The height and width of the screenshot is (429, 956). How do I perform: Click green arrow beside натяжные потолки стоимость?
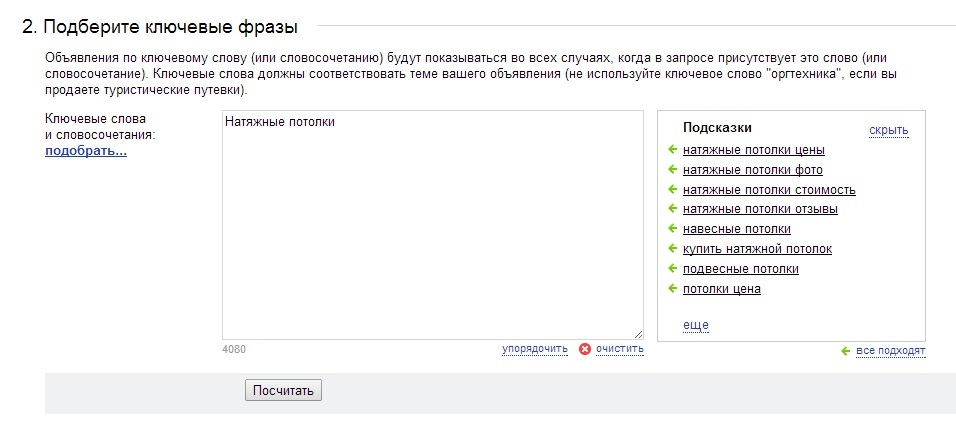tap(672, 190)
